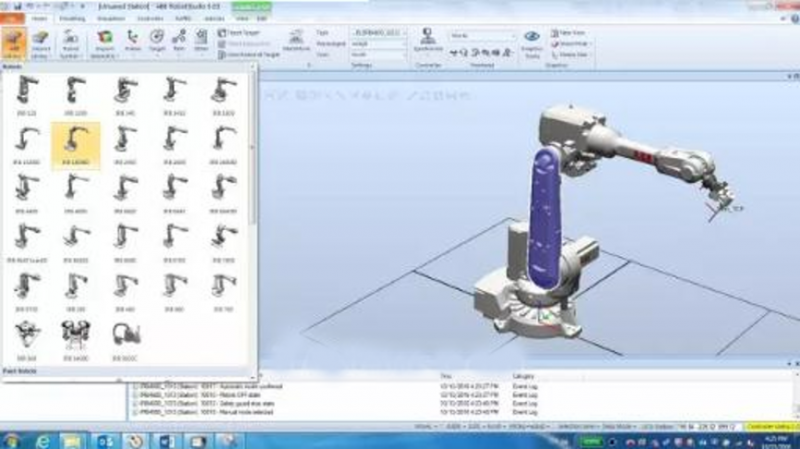Click the yellow Controller status indicator
This screenshot has height=449, width=800.
tap(772, 426)
